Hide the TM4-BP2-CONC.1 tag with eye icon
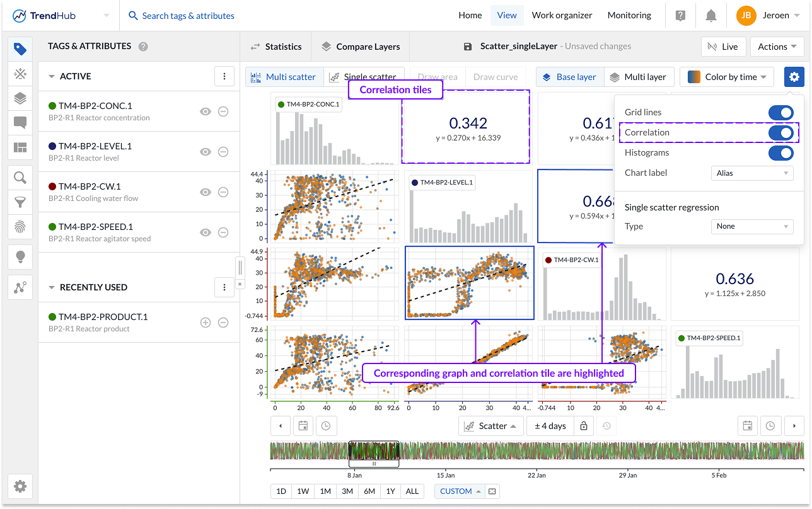The width and height of the screenshot is (812, 509). click(x=205, y=112)
